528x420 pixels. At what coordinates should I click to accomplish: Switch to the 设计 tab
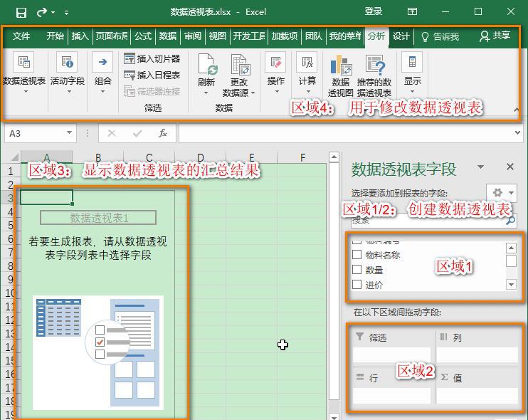click(x=401, y=36)
